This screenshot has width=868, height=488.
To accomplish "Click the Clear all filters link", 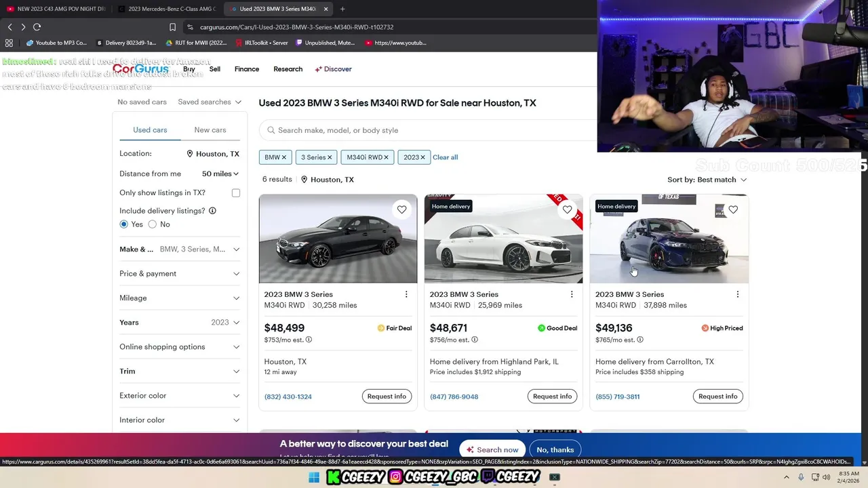I will point(445,157).
